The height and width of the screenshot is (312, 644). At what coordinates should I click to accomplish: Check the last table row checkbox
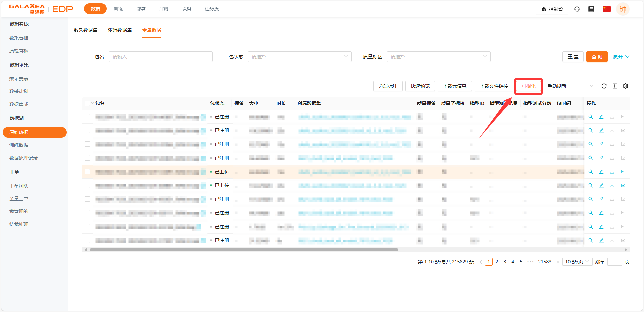[87, 240]
